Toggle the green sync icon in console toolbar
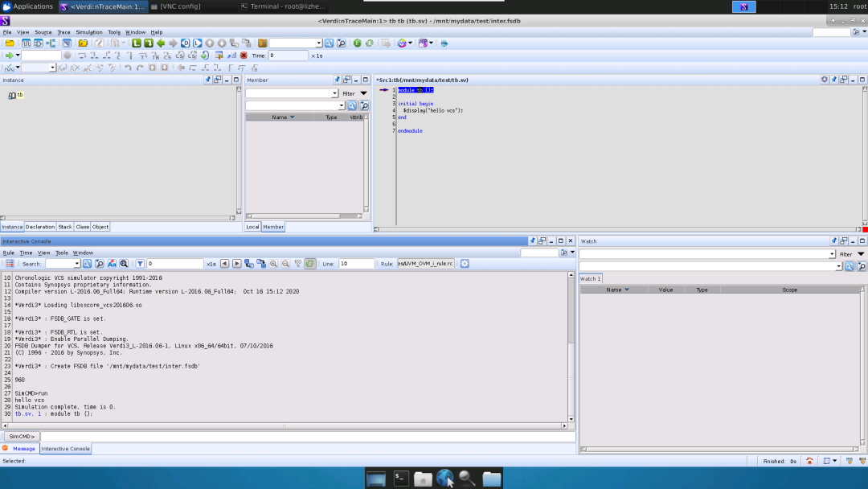This screenshot has width=868, height=489. pyautogui.click(x=310, y=264)
